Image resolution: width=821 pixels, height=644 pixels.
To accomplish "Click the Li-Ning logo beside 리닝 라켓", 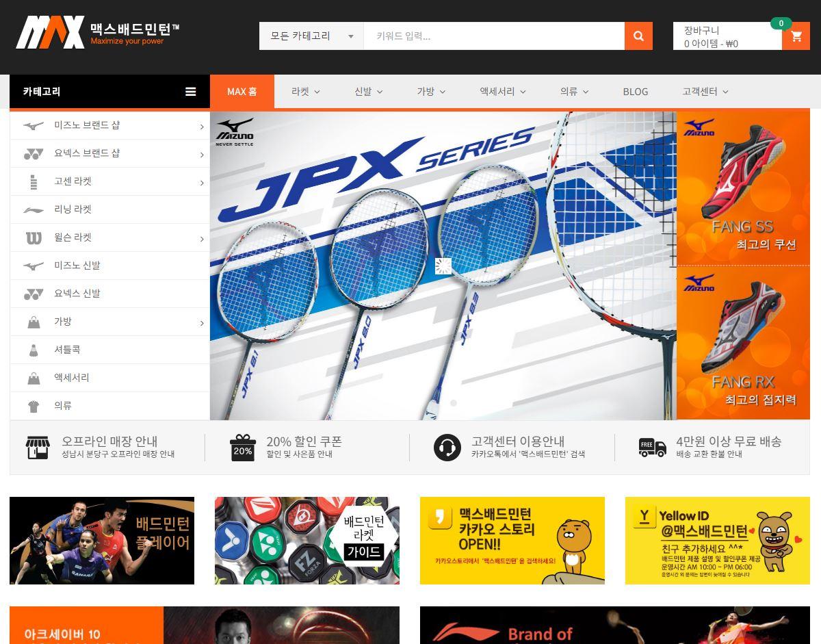I will pos(34,210).
